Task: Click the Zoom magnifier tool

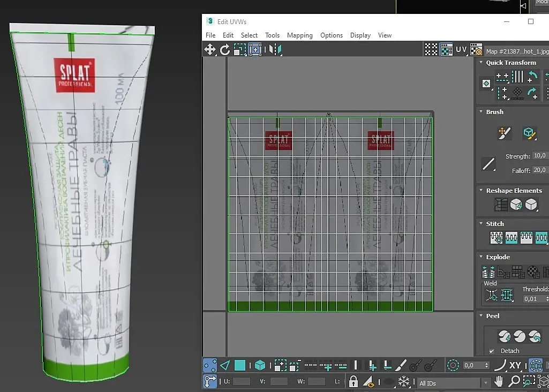Action: (x=514, y=381)
